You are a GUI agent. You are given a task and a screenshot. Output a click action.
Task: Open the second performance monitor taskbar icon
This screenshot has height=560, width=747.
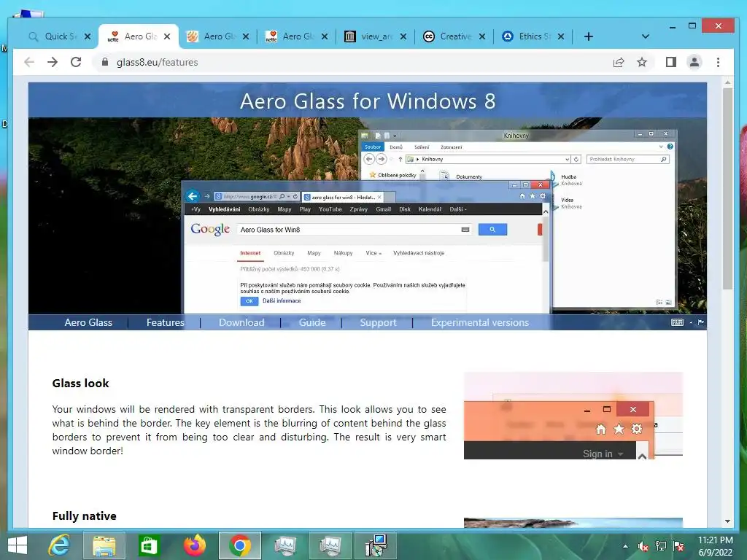[x=330, y=545]
